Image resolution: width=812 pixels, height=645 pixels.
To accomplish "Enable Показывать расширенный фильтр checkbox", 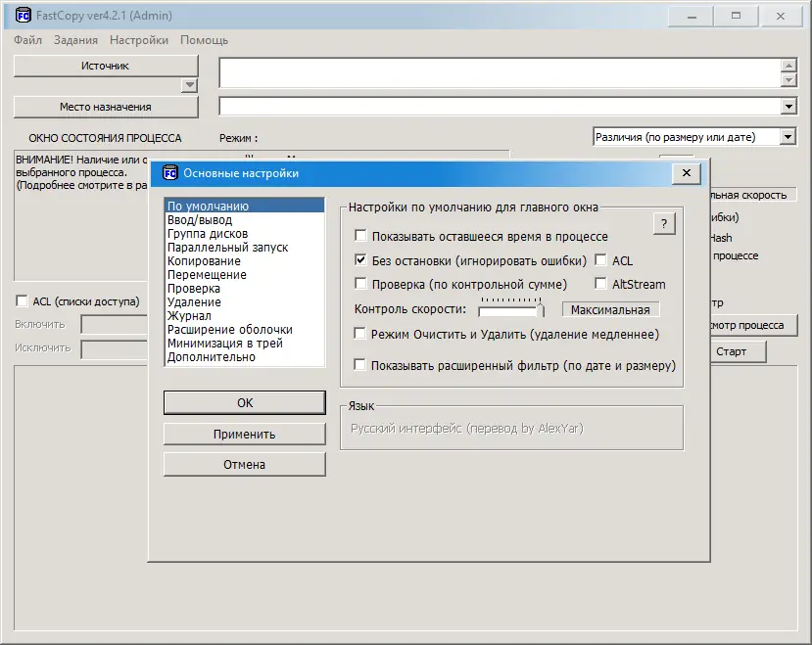I will pyautogui.click(x=359, y=365).
